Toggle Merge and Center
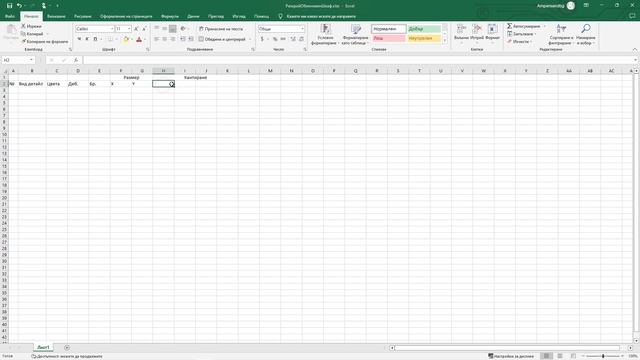The image size is (640, 360). pos(222,39)
